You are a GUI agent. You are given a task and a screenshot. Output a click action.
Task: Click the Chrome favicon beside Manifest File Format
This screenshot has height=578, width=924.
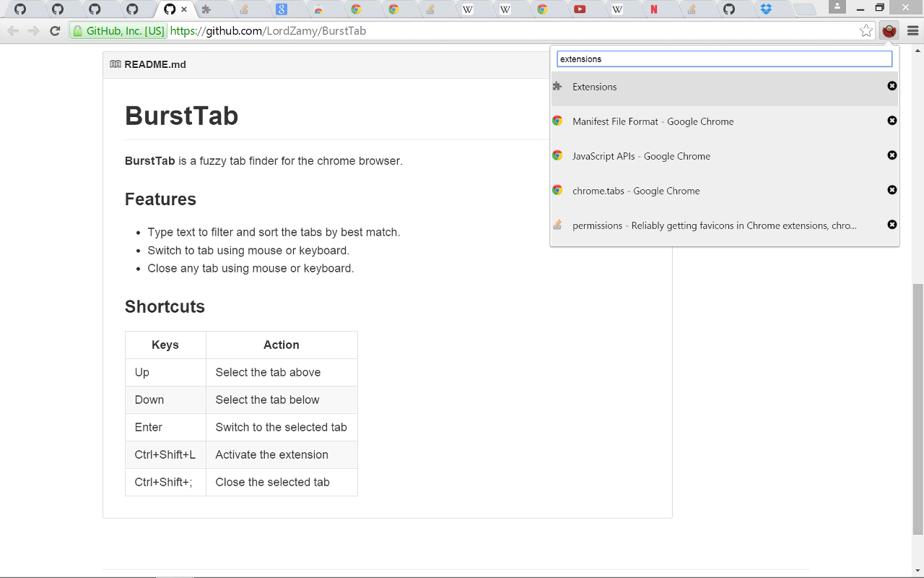(x=557, y=121)
